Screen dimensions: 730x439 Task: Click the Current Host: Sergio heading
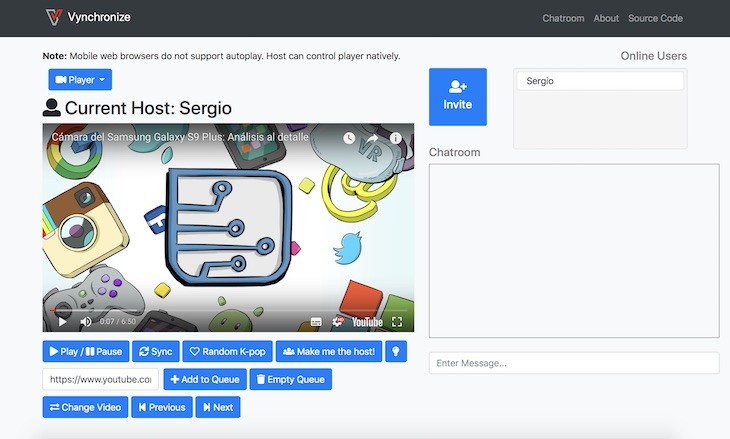point(137,108)
